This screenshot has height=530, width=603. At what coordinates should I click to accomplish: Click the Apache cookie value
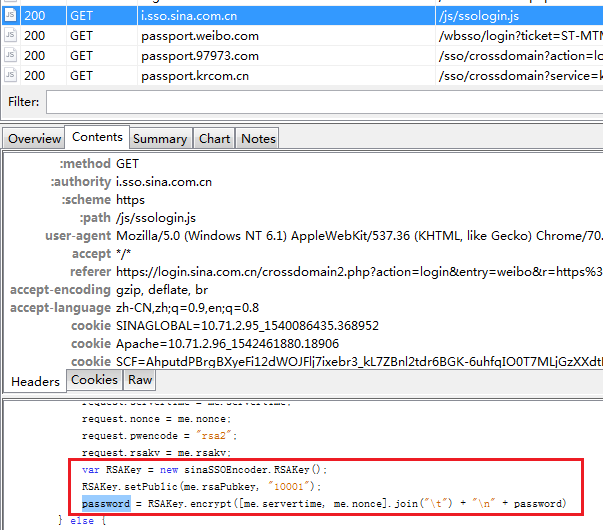pos(227,343)
